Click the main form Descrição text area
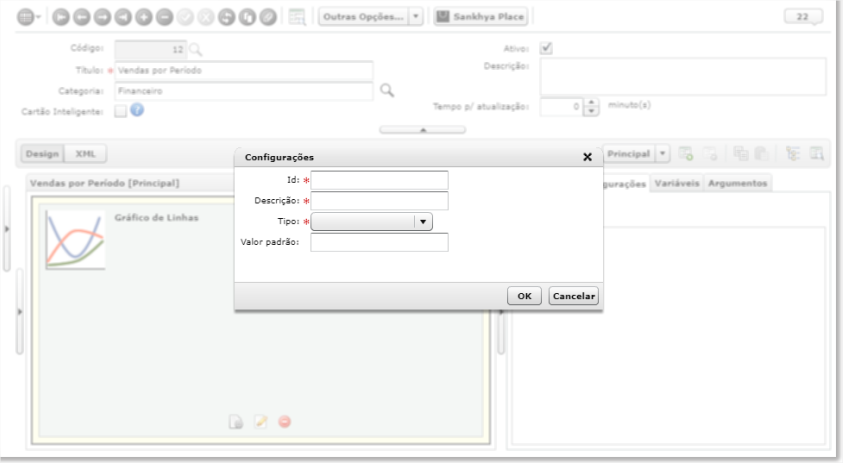The image size is (843, 463). point(683,77)
